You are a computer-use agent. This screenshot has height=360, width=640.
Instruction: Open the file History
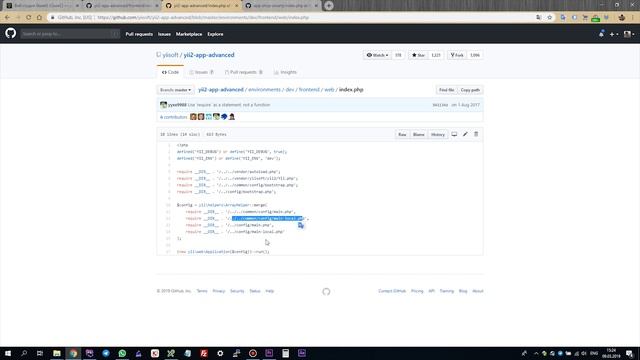pos(438,135)
